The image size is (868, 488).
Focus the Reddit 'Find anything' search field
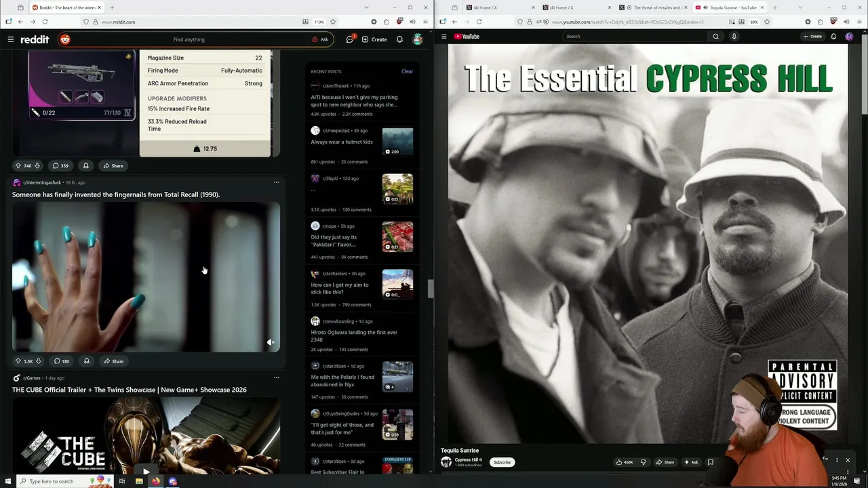tap(189, 39)
